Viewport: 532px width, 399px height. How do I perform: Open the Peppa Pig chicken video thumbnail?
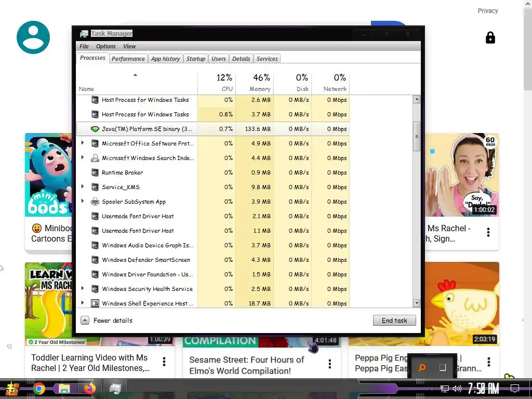point(462,303)
